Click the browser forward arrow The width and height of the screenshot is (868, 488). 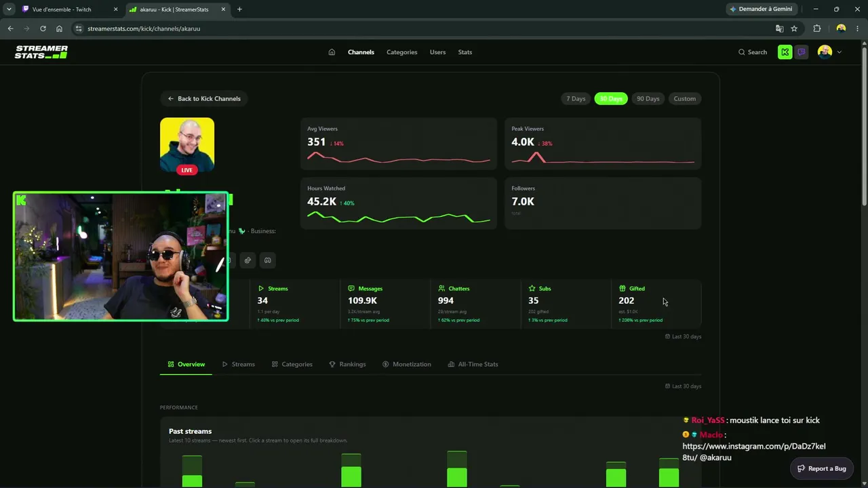pos(26,28)
